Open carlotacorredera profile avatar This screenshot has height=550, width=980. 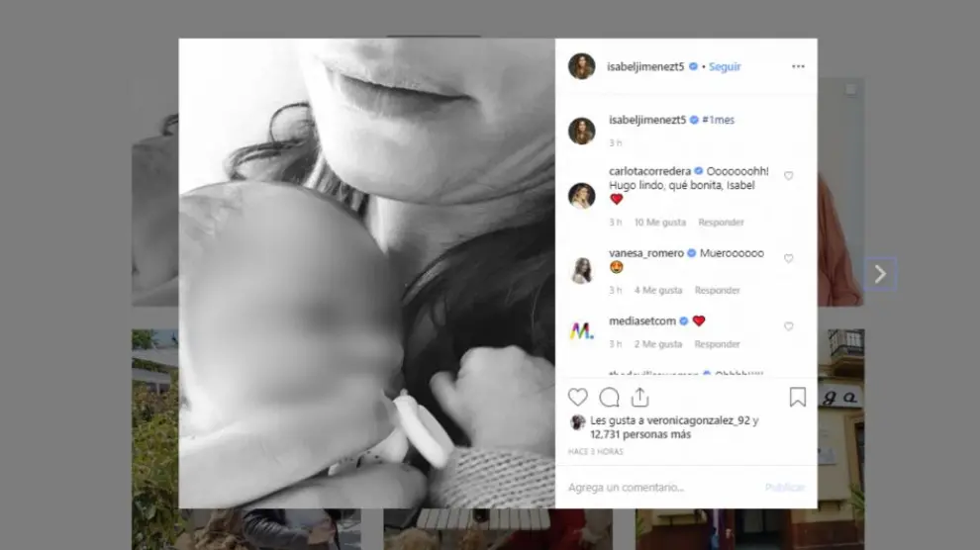click(581, 196)
